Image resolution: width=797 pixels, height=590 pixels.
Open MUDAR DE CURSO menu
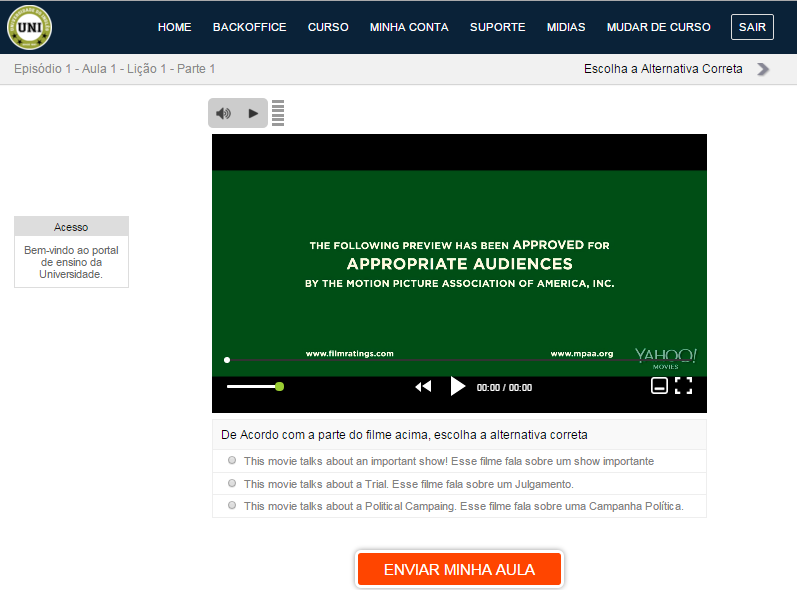point(658,27)
